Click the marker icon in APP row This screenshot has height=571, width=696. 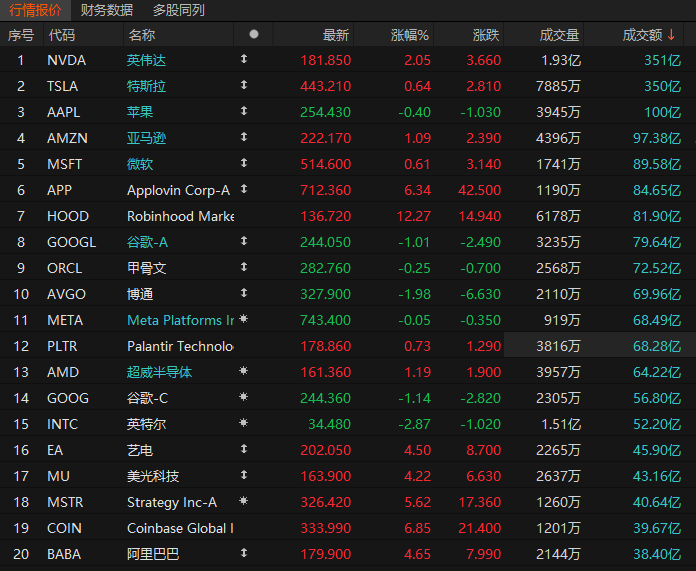pos(244,189)
